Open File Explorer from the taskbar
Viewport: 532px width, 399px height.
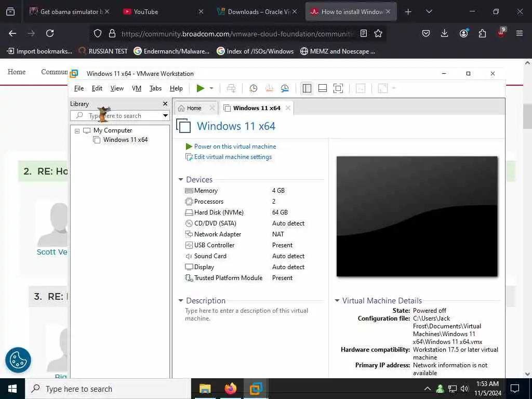click(x=205, y=389)
